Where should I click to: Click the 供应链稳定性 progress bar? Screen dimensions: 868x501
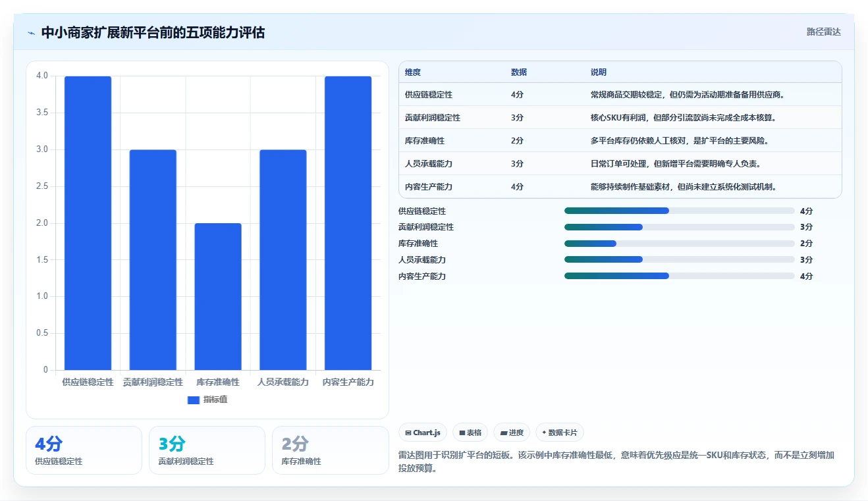680,211
